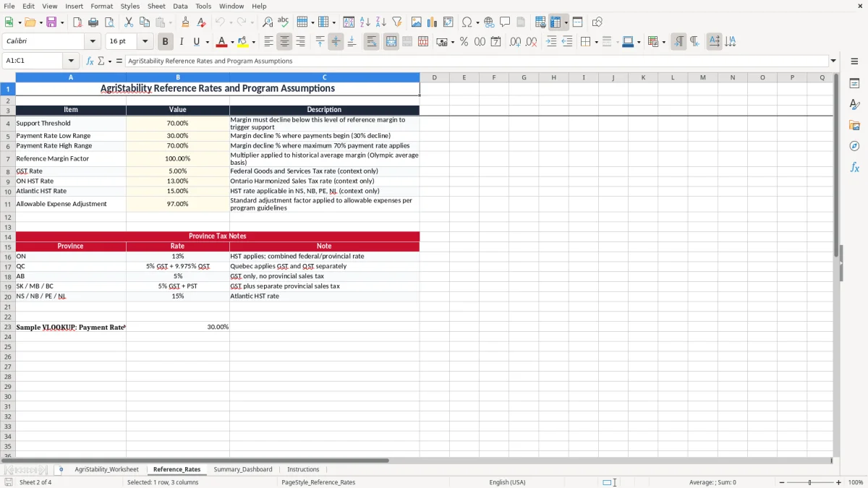
Task: Switch to the Instructions sheet tab
Action: point(303,469)
